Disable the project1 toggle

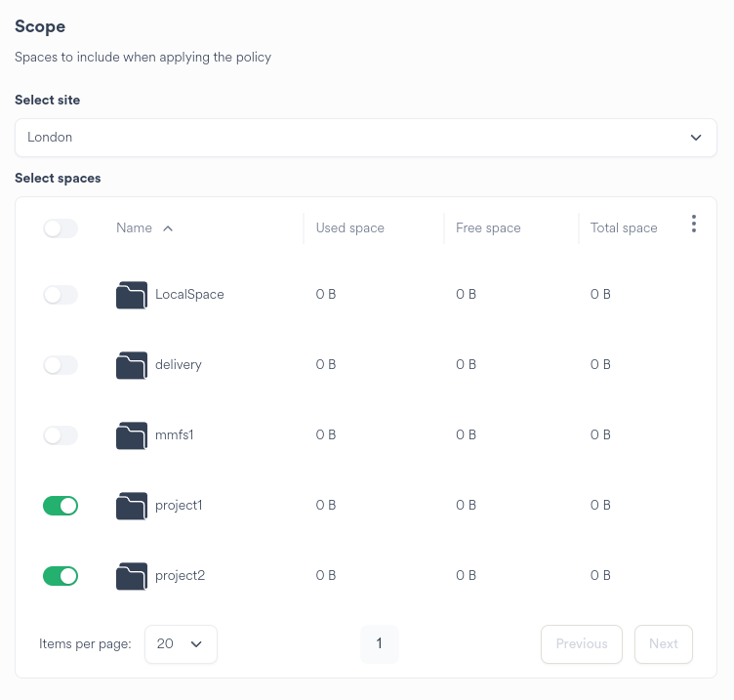coord(61,506)
